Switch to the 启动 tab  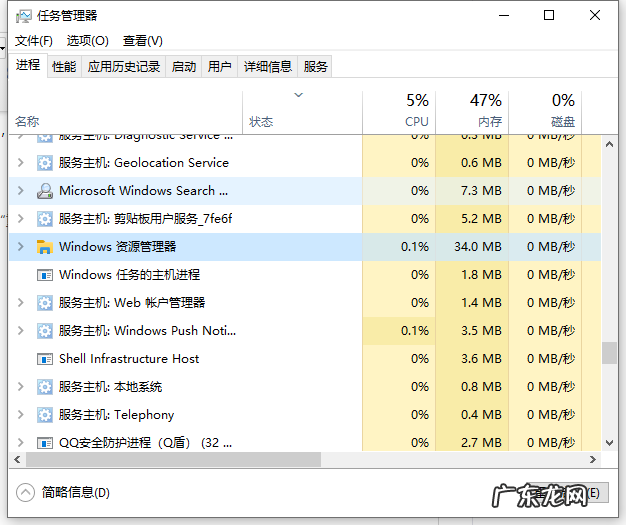point(184,66)
